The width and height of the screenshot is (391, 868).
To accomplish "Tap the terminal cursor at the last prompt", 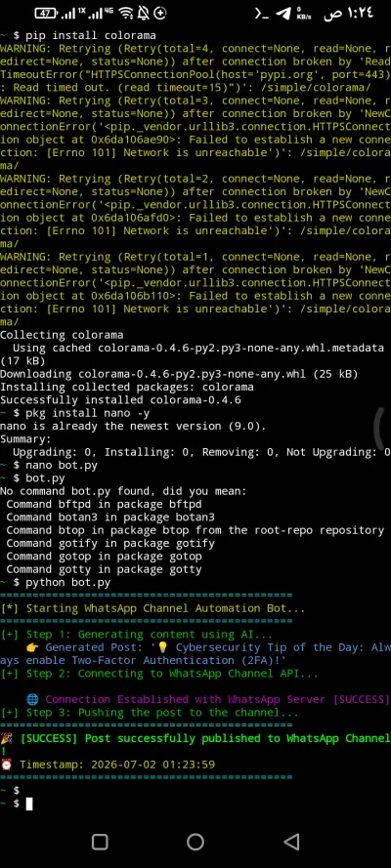I will coord(29,804).
